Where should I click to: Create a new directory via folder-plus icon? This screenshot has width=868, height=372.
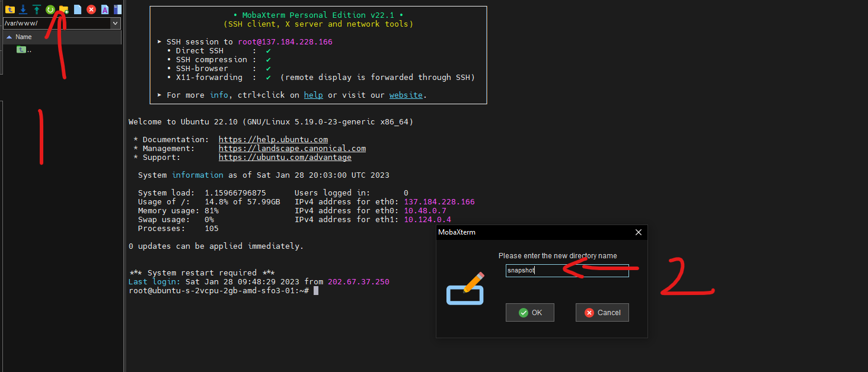(x=64, y=9)
